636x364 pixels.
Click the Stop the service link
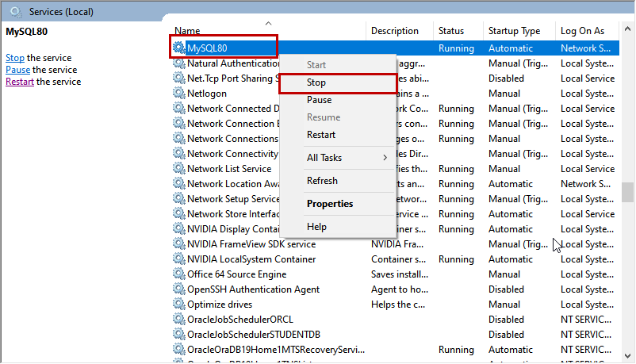[14, 58]
